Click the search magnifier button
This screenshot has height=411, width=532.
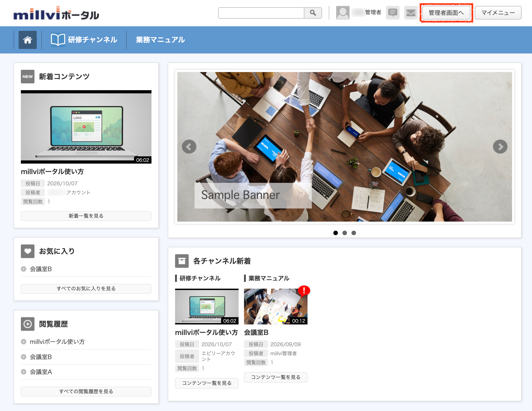313,13
